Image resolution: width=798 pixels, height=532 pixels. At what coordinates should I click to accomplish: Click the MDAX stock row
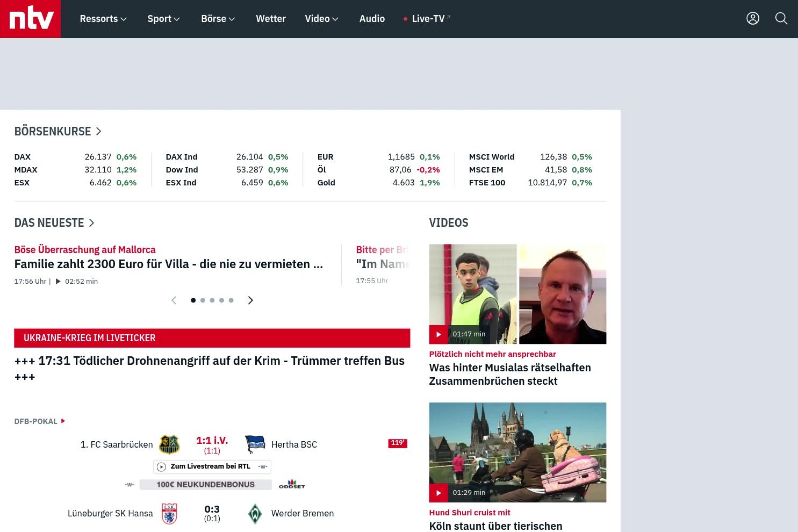(75, 170)
